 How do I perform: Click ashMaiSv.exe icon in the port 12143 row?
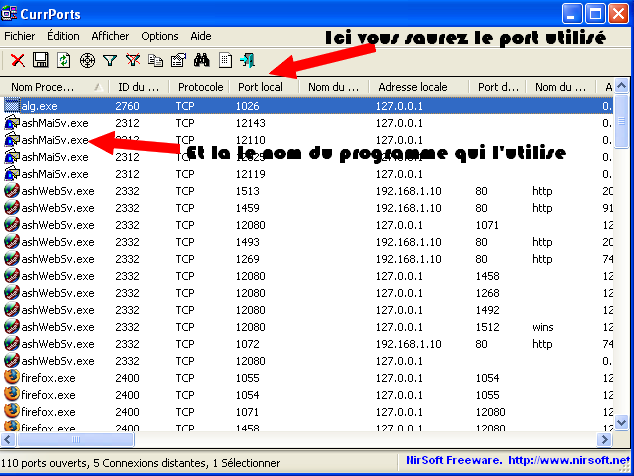12,123
